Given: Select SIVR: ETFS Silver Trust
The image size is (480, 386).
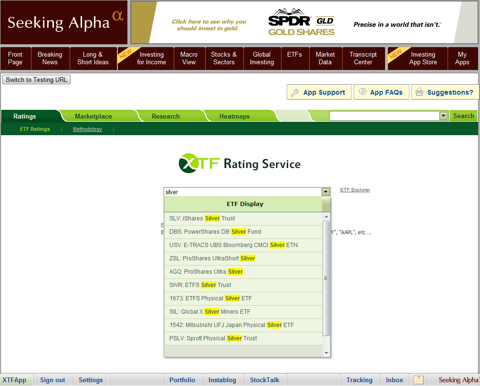Looking at the screenshot, I should coord(243,285).
